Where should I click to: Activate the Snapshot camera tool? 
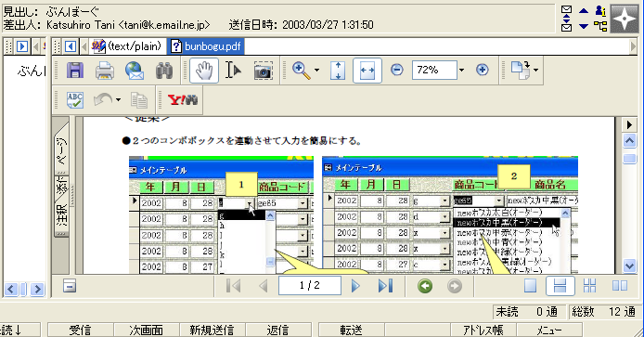point(263,71)
